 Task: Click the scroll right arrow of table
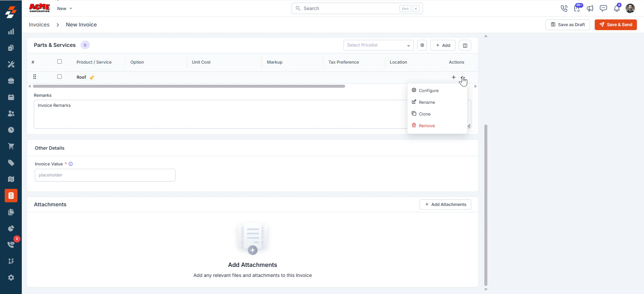click(x=476, y=86)
